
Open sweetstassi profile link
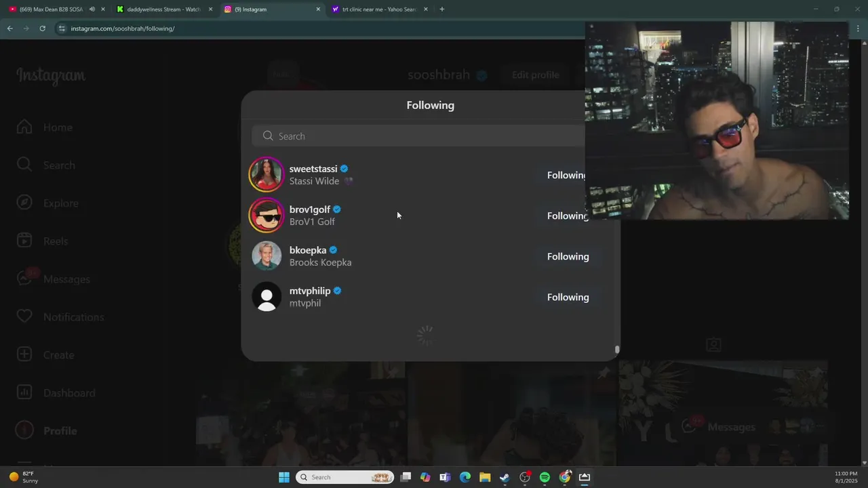tap(313, 169)
